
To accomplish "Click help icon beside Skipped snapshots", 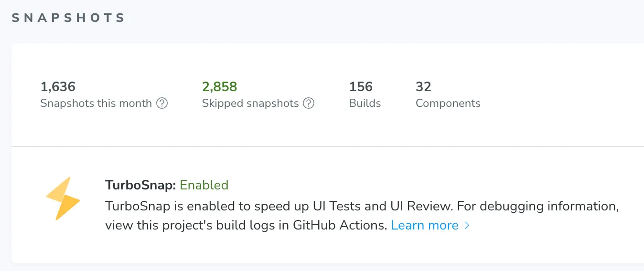I will click(x=309, y=103).
